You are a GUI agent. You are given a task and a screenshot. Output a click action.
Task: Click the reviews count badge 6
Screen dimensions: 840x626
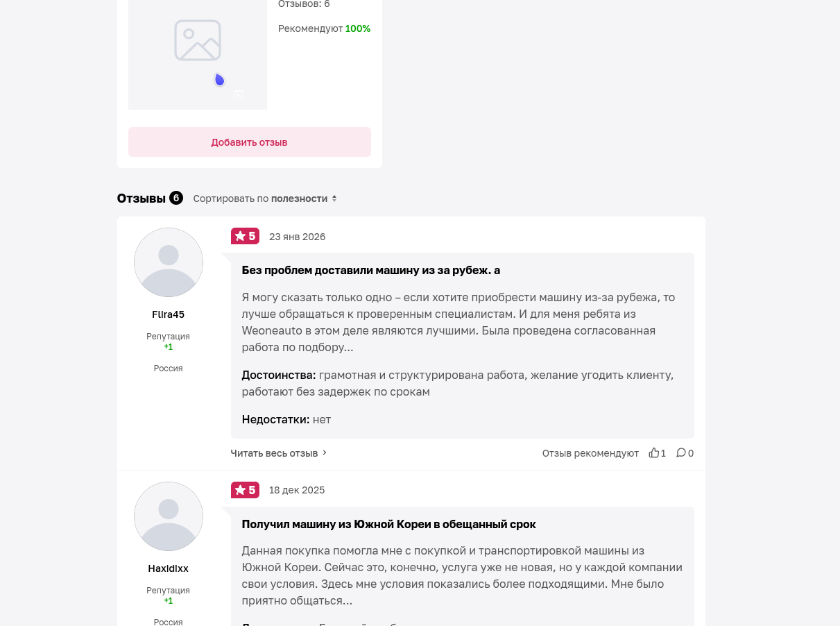[x=176, y=198]
